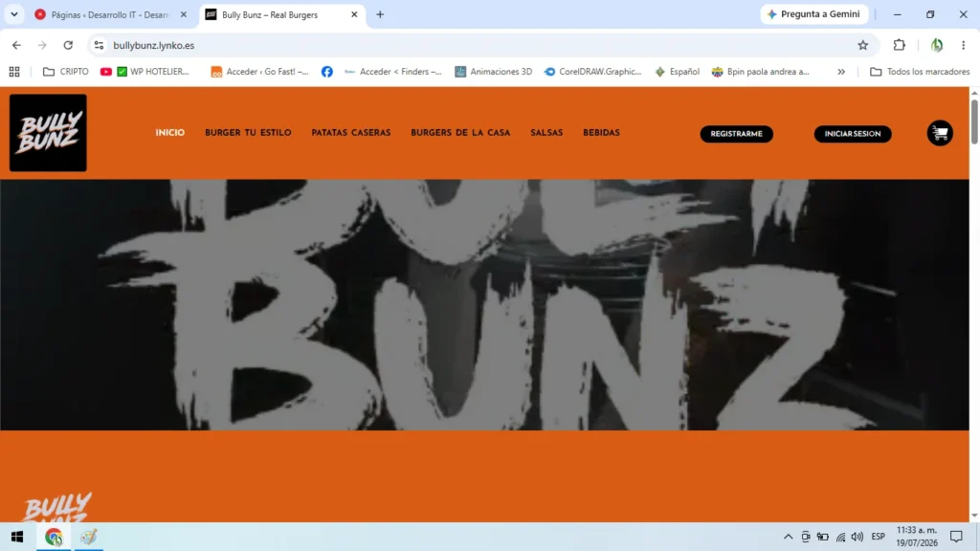
Task: Close the Bully Bunz tab
Action: tap(354, 14)
